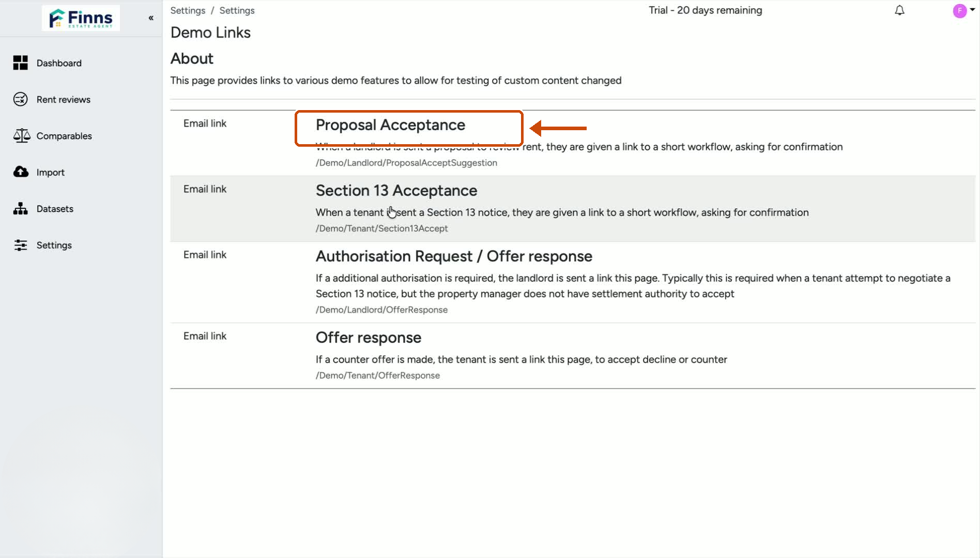Open the Import page
Viewport: 980px width, 558px height.
51,173
